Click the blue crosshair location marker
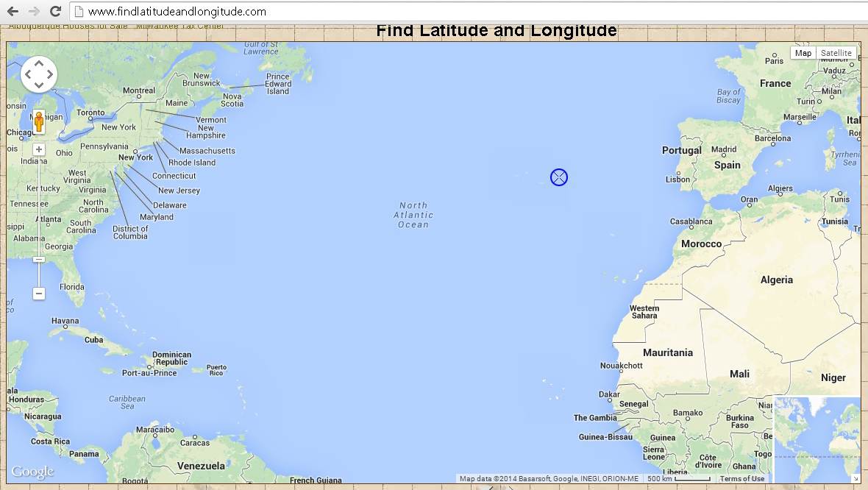 (559, 177)
